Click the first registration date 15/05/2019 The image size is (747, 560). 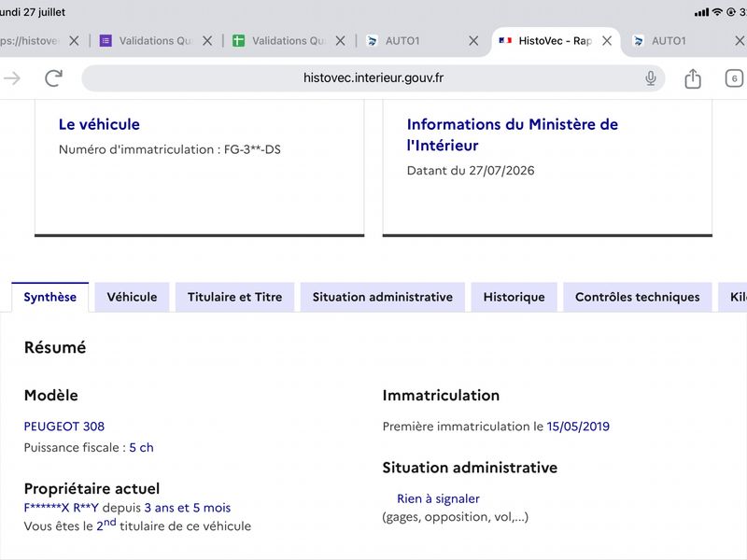[x=578, y=427]
